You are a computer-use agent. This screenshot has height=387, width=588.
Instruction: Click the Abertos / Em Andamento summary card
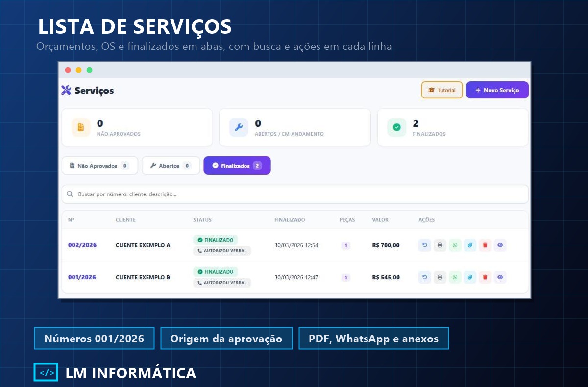point(295,127)
